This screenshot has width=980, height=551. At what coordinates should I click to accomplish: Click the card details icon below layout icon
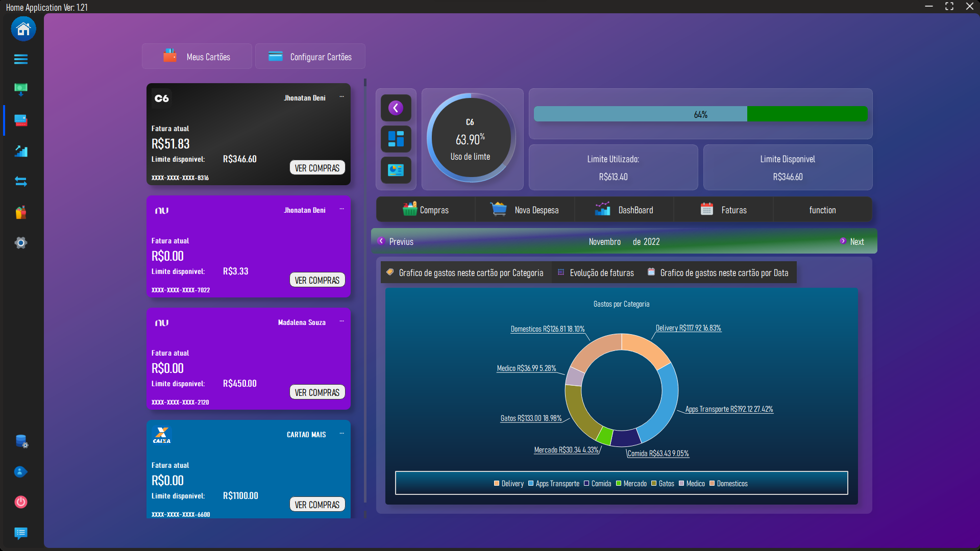coord(396,170)
